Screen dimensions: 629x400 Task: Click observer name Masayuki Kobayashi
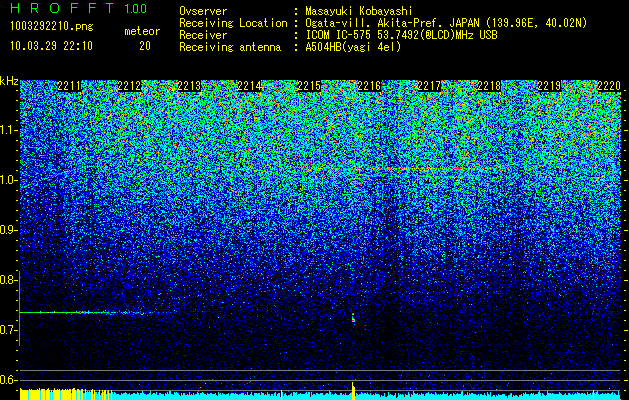(x=359, y=11)
